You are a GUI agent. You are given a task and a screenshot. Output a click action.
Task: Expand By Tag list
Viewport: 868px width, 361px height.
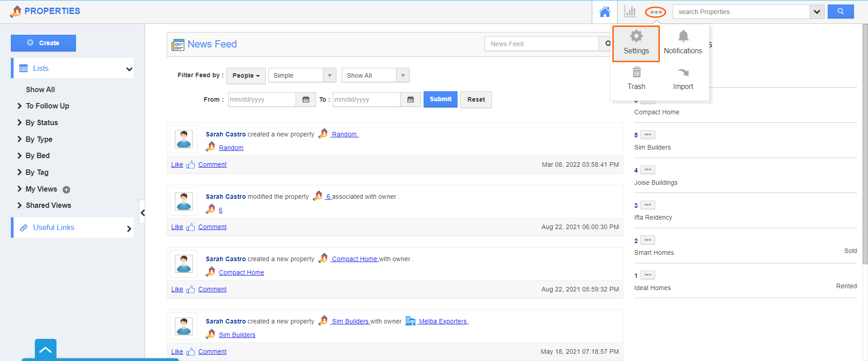click(x=19, y=172)
